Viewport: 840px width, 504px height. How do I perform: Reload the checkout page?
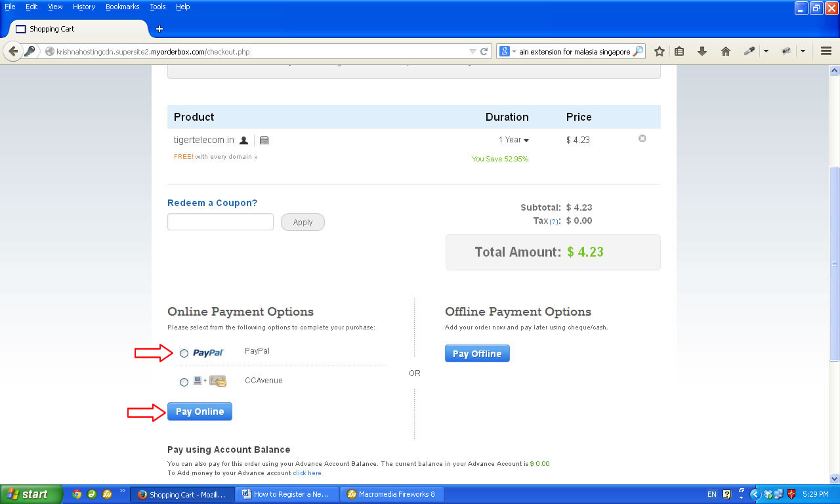[x=484, y=51]
